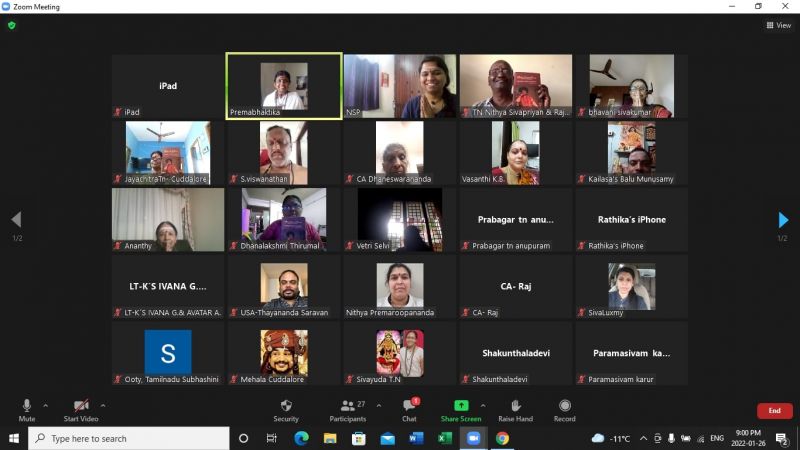Viewport: 800px width, 450px height.
Task: Open the Chat panel
Action: [x=408, y=406]
